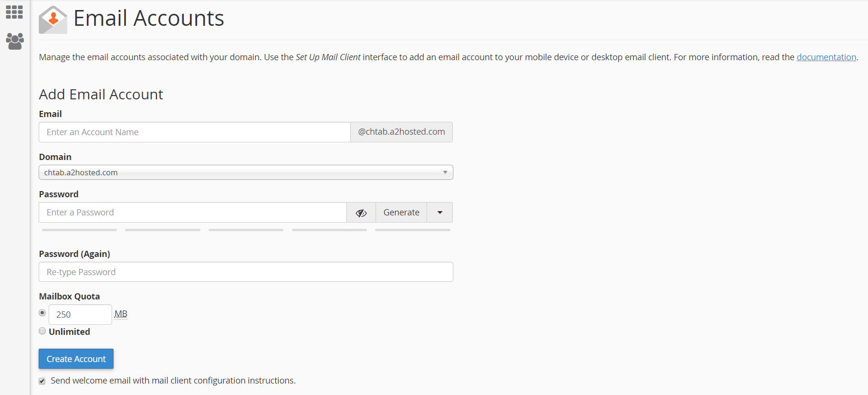
Task: Open the apps grid icon in sidebar
Action: (x=14, y=12)
